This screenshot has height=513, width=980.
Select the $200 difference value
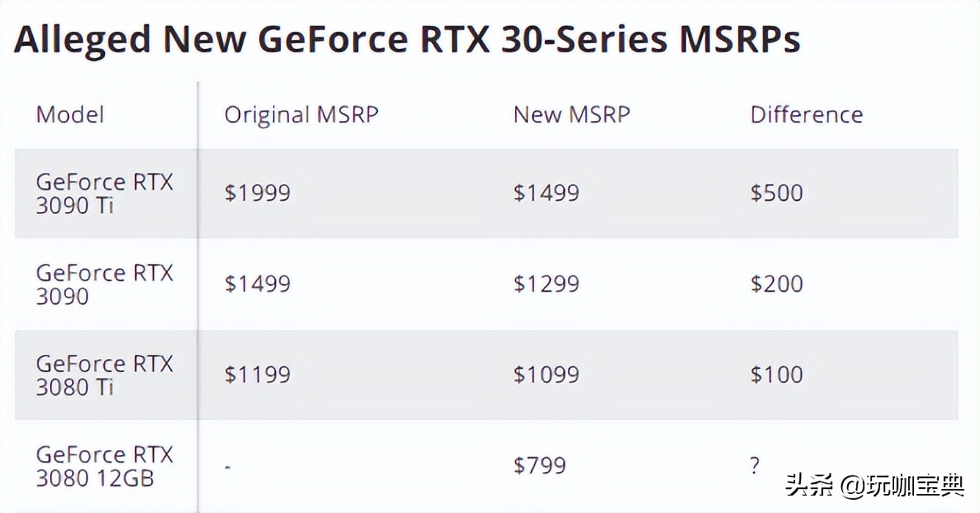tap(777, 284)
